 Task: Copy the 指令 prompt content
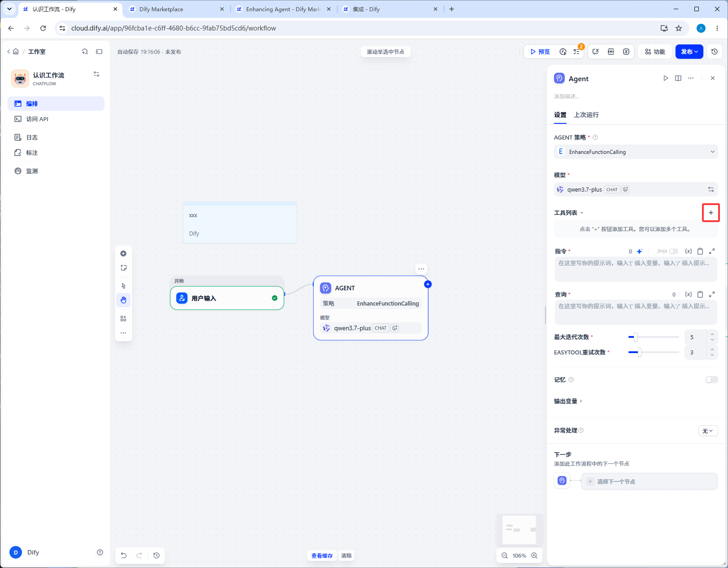click(x=700, y=251)
